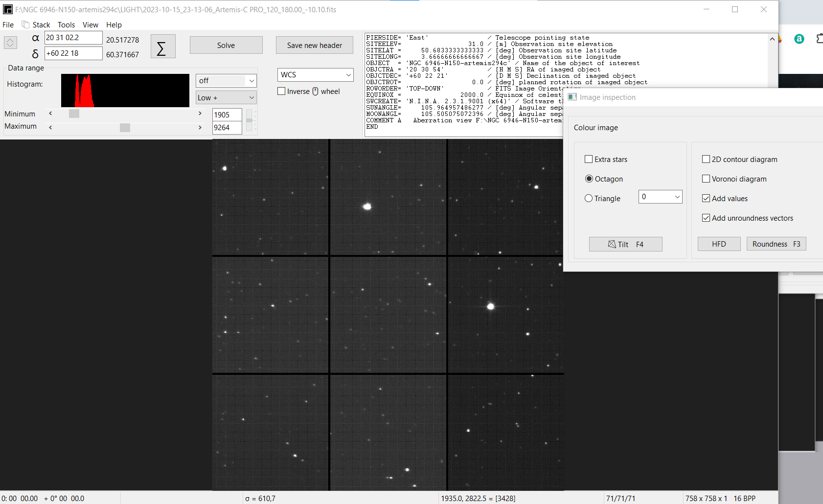
Task: Open the WCS dropdown
Action: 315,75
